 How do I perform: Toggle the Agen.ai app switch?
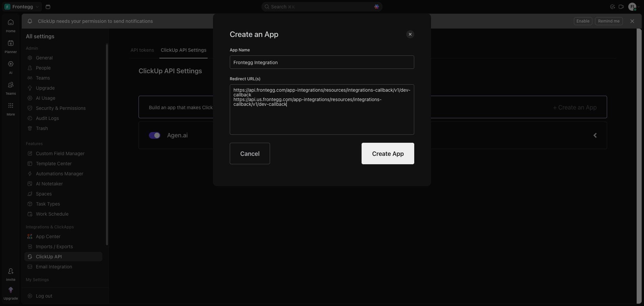[x=155, y=135]
